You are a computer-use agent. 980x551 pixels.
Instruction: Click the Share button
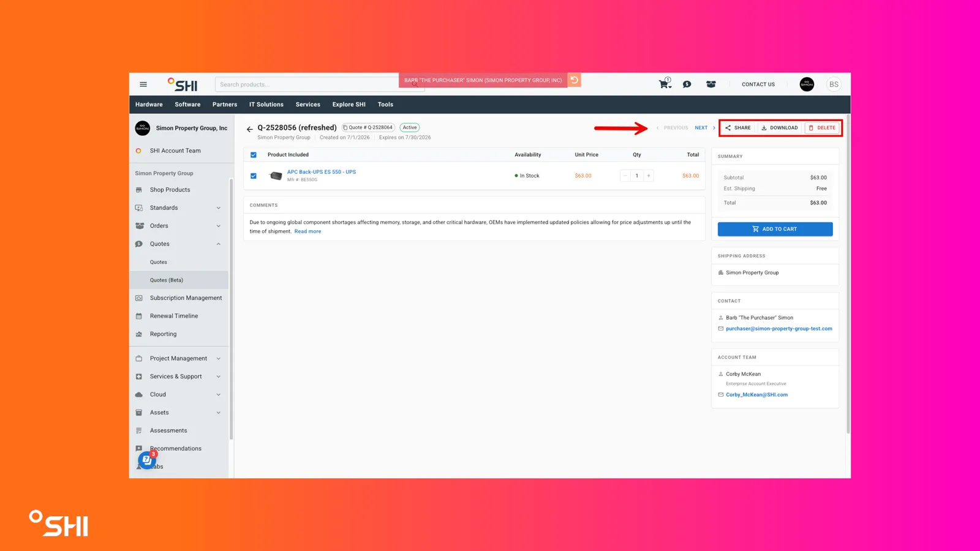click(x=738, y=128)
